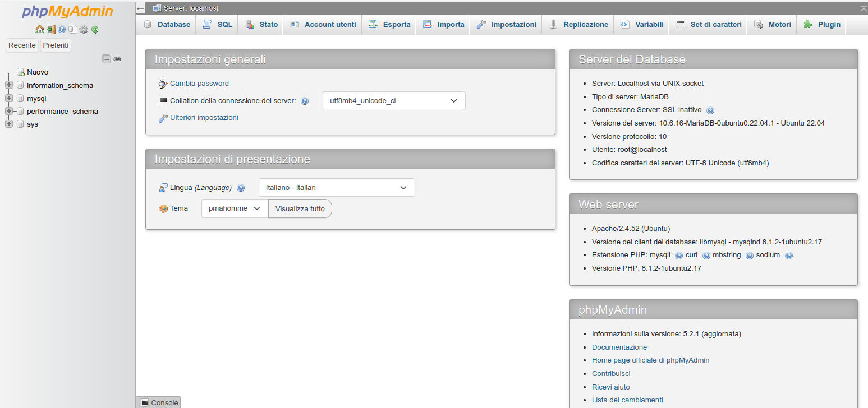
Task: Open help icon after mbstring extension
Action: tap(750, 256)
